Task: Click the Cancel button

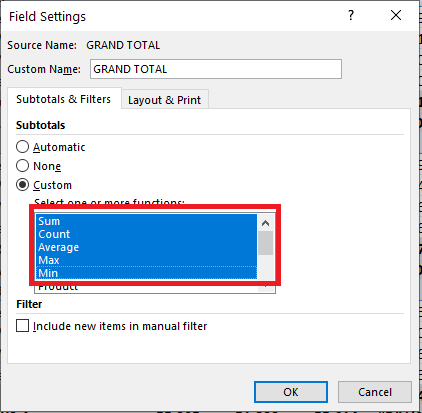Action: (375, 392)
